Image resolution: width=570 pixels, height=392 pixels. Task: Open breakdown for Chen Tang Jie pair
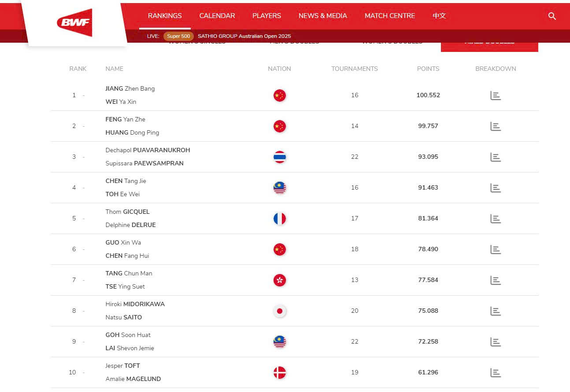pyautogui.click(x=496, y=188)
